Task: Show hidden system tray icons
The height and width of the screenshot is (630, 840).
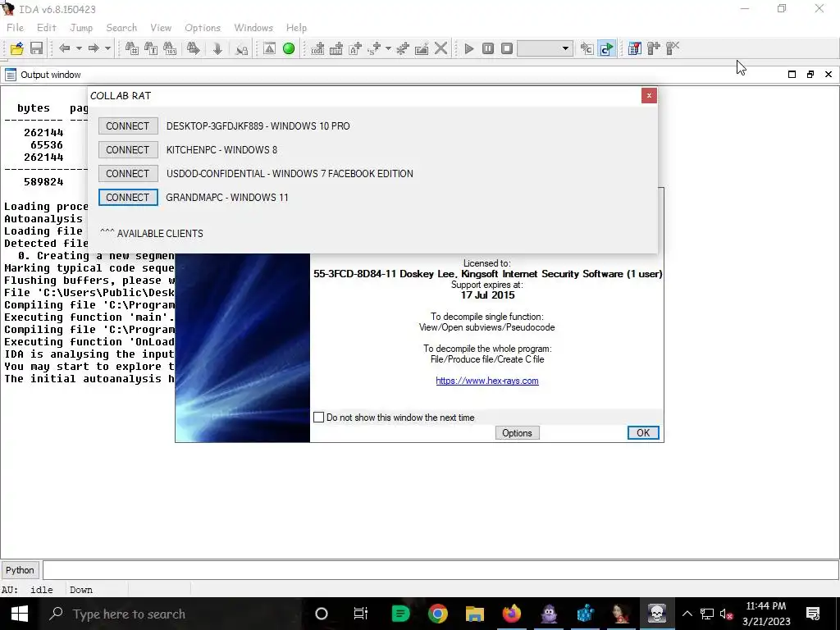Action: (x=687, y=614)
